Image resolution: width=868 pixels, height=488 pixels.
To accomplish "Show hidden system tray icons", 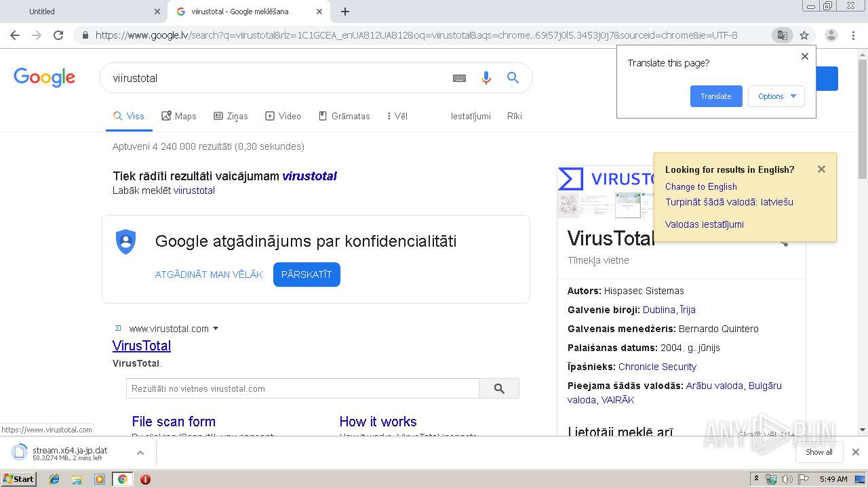I will coord(756,479).
